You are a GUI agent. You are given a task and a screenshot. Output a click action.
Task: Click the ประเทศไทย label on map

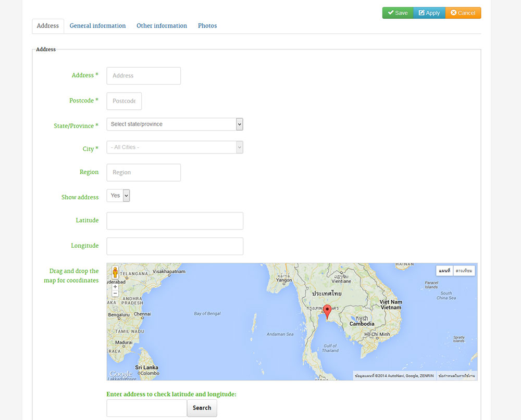(x=327, y=294)
